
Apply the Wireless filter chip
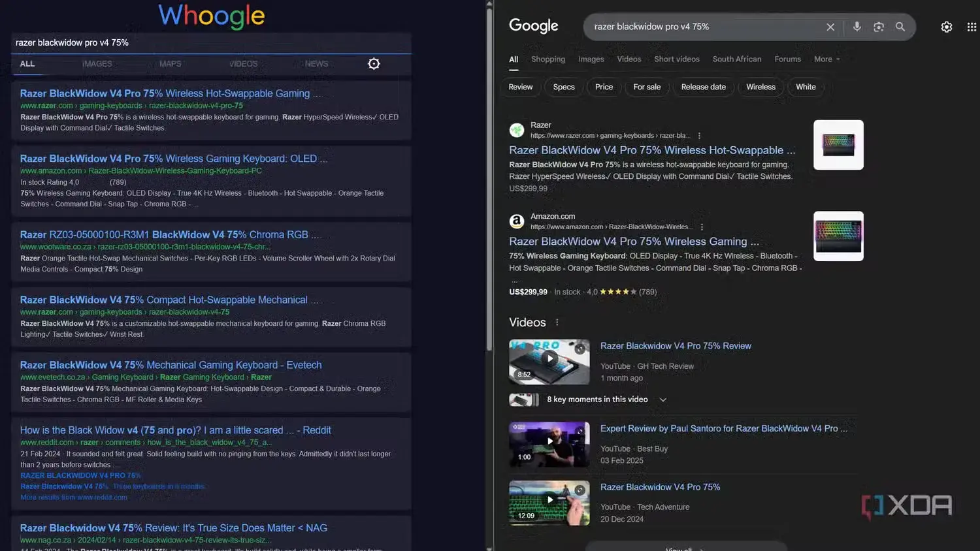coord(760,87)
